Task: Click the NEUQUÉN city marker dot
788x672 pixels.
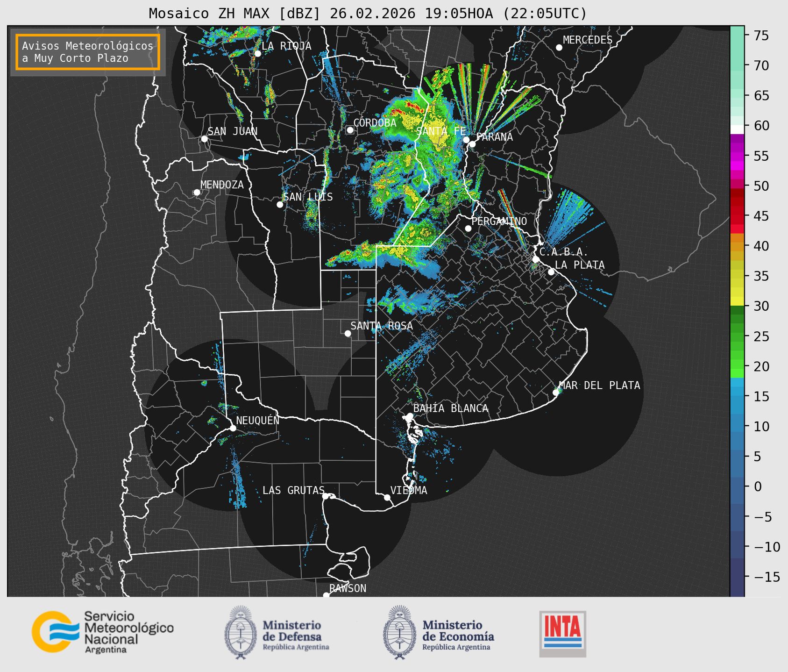Action: tap(233, 428)
